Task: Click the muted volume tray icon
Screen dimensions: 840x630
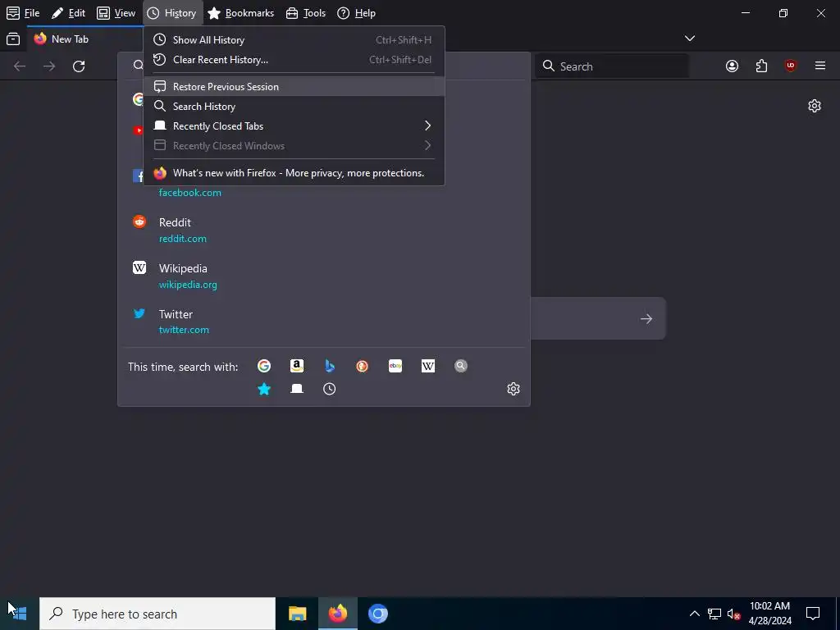Action: (734, 614)
